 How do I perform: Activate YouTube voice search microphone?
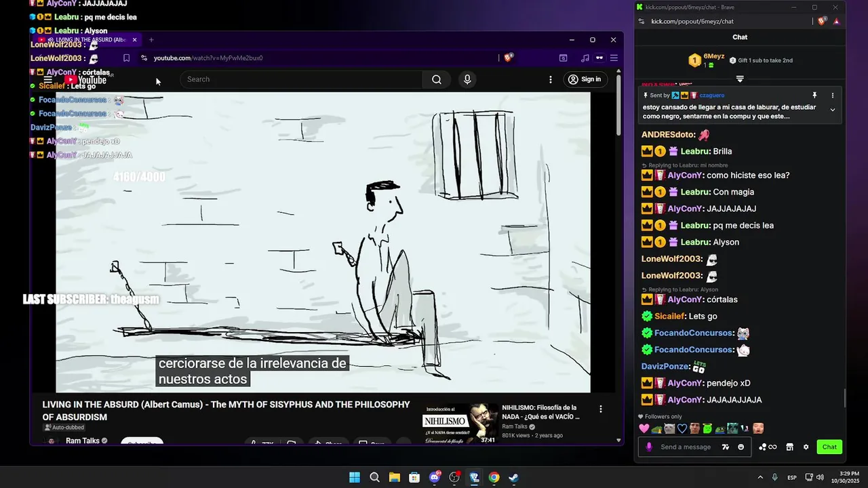[x=467, y=79]
